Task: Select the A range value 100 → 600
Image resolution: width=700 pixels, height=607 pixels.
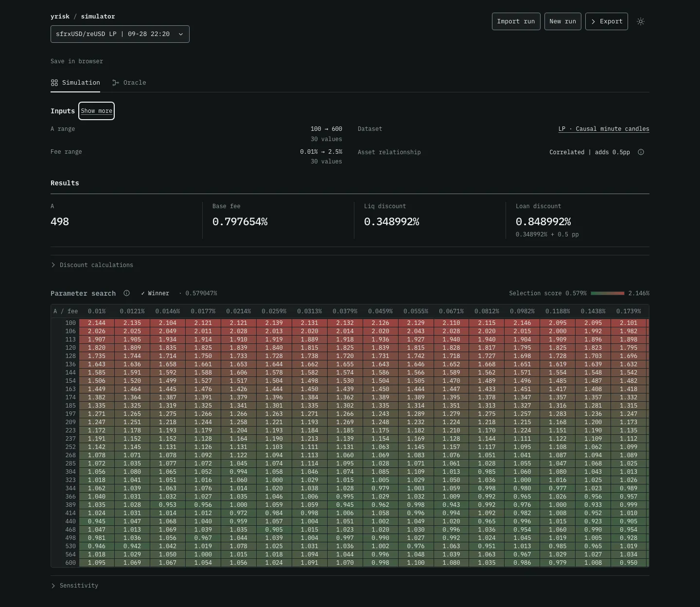Action: (x=326, y=129)
